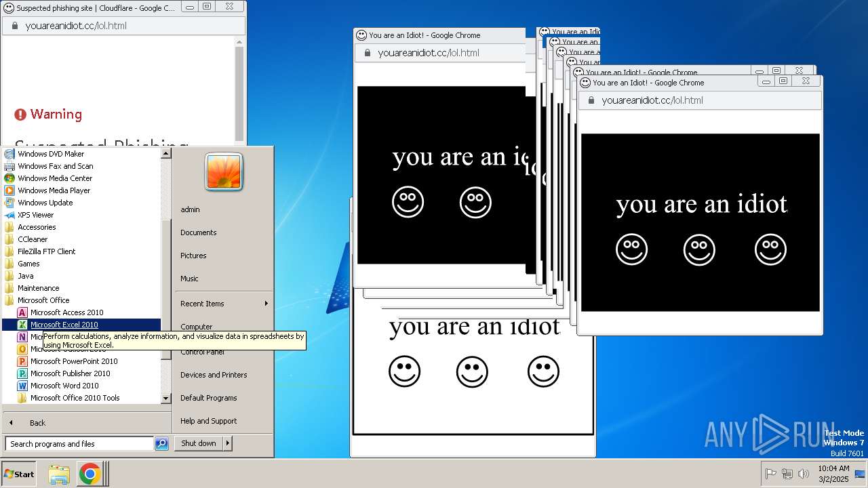
Task: Open Help and Support
Action: click(x=208, y=421)
